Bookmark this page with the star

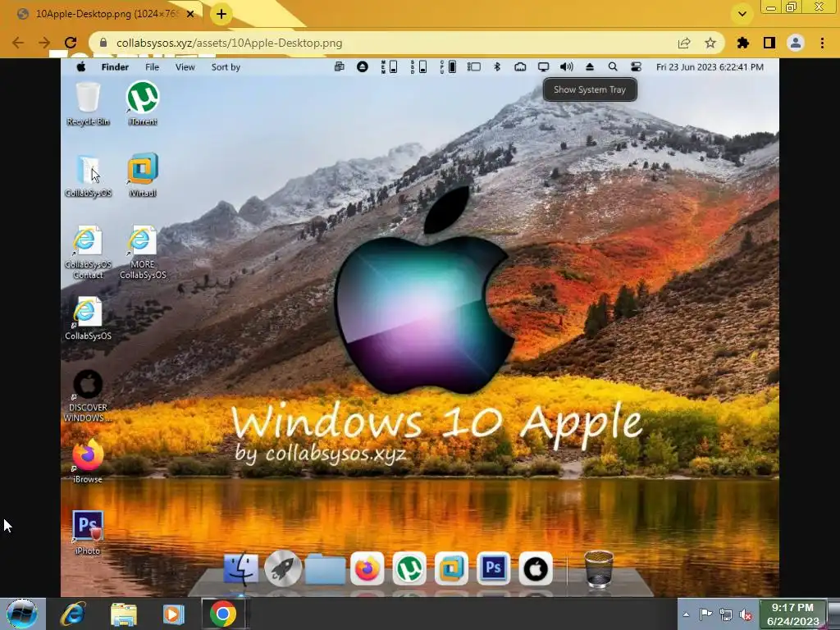(x=710, y=43)
